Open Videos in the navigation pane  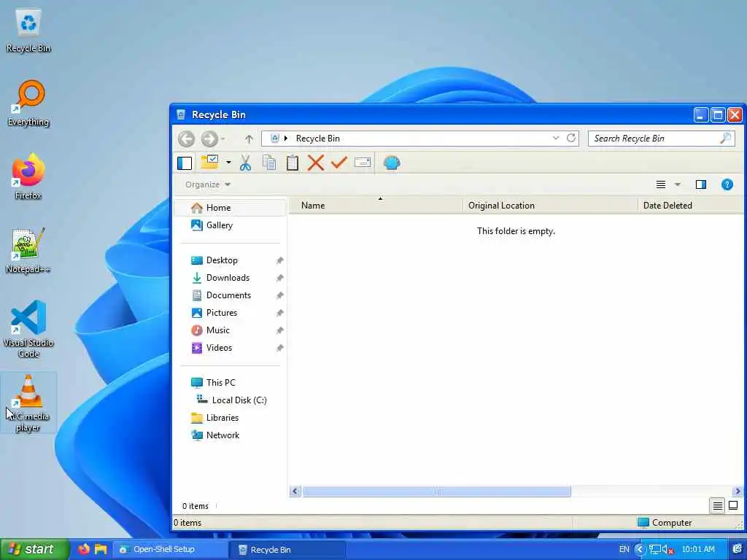click(231, 348)
